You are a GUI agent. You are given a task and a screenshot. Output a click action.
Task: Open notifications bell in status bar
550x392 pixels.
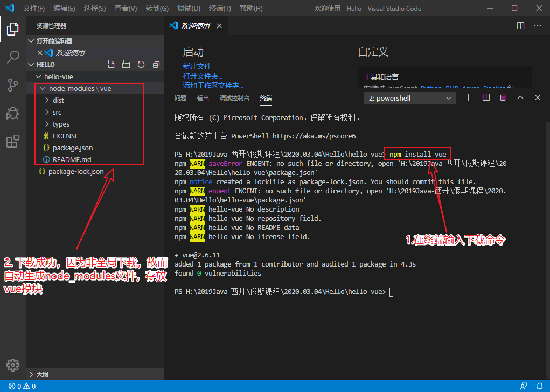[x=540, y=386]
